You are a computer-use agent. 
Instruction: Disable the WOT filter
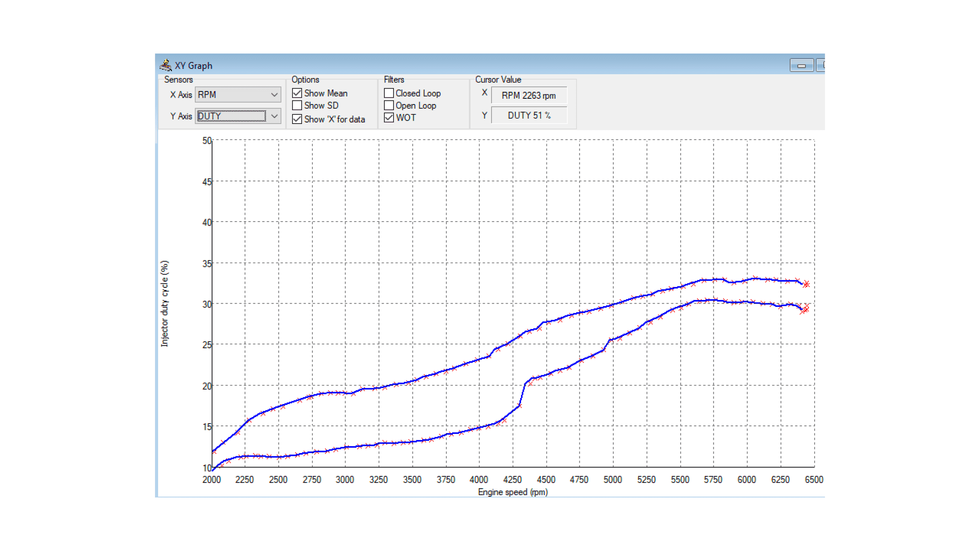388,118
